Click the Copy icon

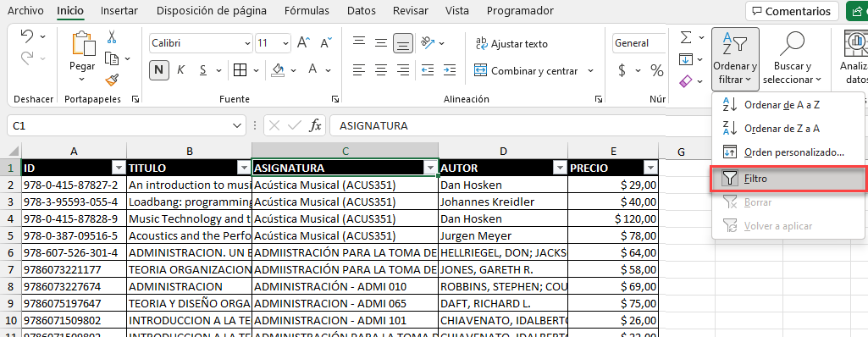112,58
